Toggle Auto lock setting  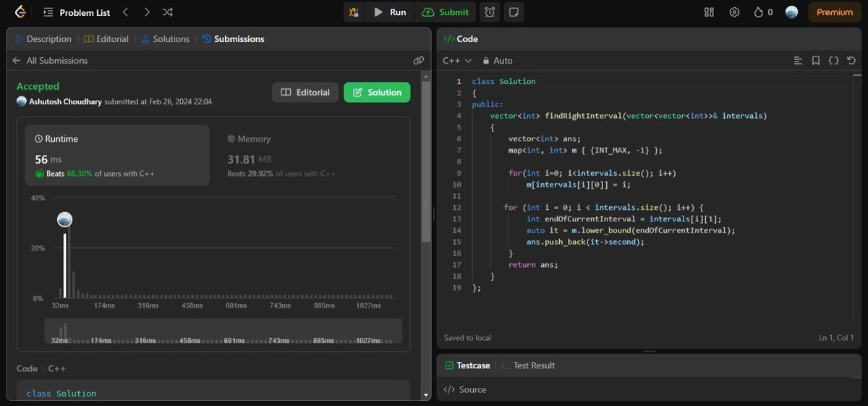pos(497,61)
